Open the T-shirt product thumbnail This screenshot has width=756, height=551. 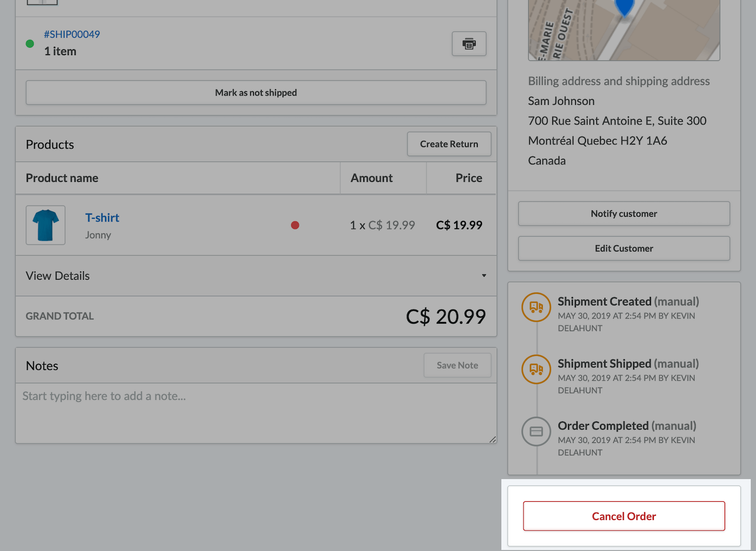coord(46,225)
